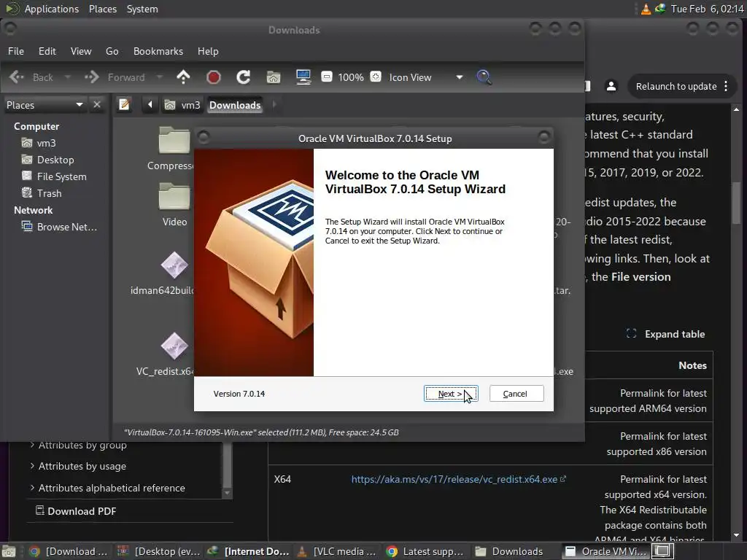
Task: Reload the current folder
Action: (244, 77)
